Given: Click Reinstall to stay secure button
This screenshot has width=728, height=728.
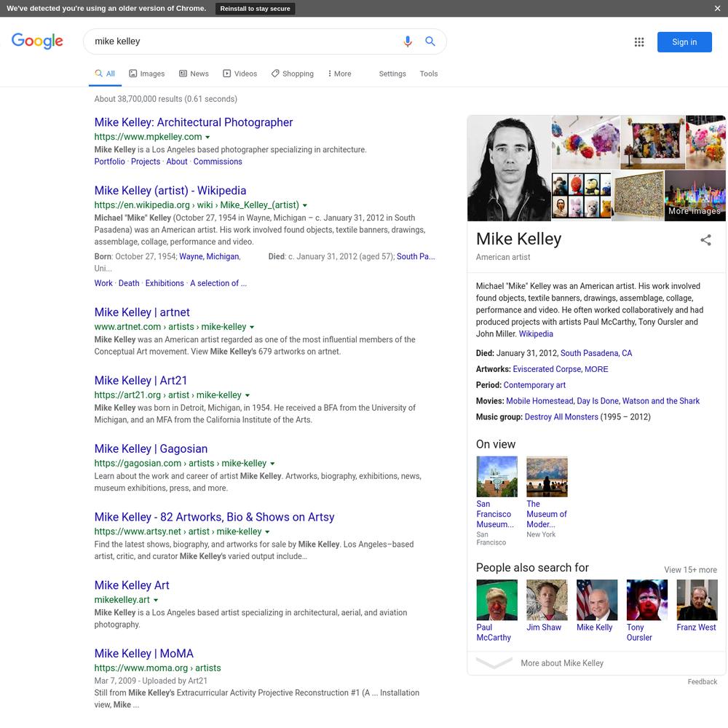Looking at the screenshot, I should (255, 8).
